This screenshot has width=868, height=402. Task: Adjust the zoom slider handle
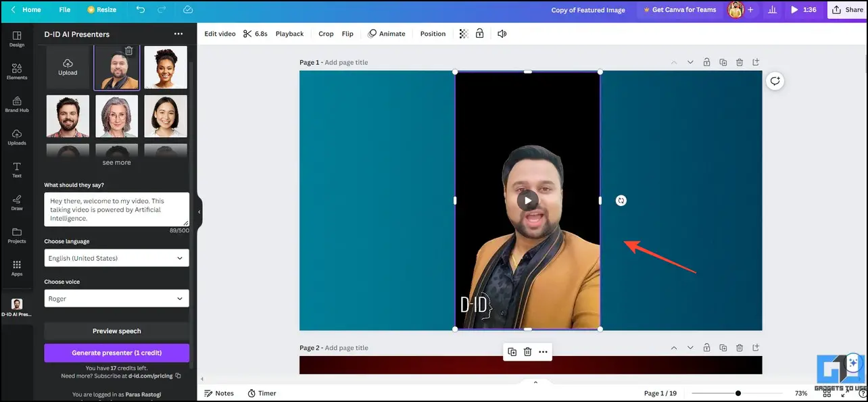tap(738, 393)
